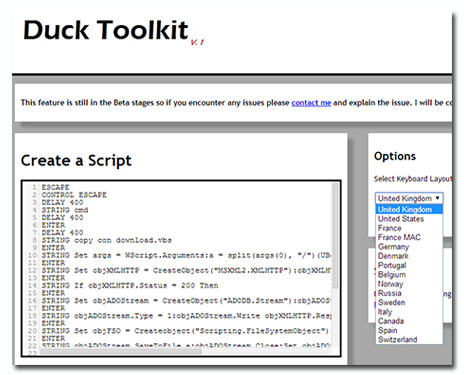The height and width of the screenshot is (375, 464).
Task: Click script line 1 ESCAPE
Action: click(55, 187)
